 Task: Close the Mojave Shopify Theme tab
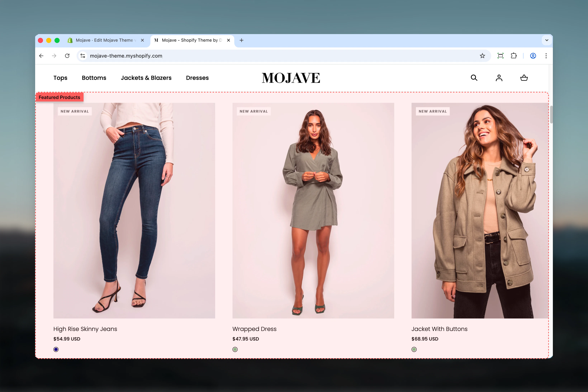point(228,40)
